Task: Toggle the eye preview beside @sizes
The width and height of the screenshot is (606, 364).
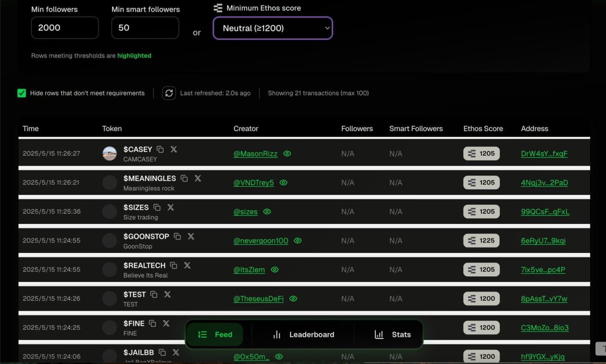Action: 267,212
